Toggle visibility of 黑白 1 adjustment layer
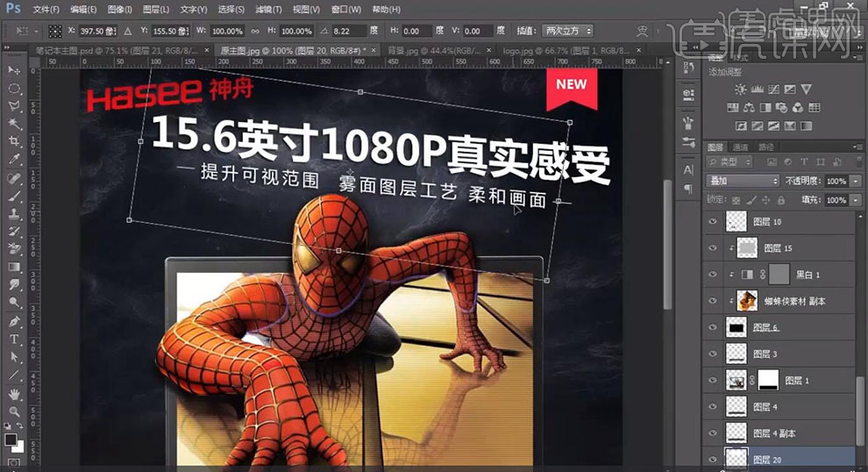The height and width of the screenshot is (472, 868). pyautogui.click(x=713, y=275)
